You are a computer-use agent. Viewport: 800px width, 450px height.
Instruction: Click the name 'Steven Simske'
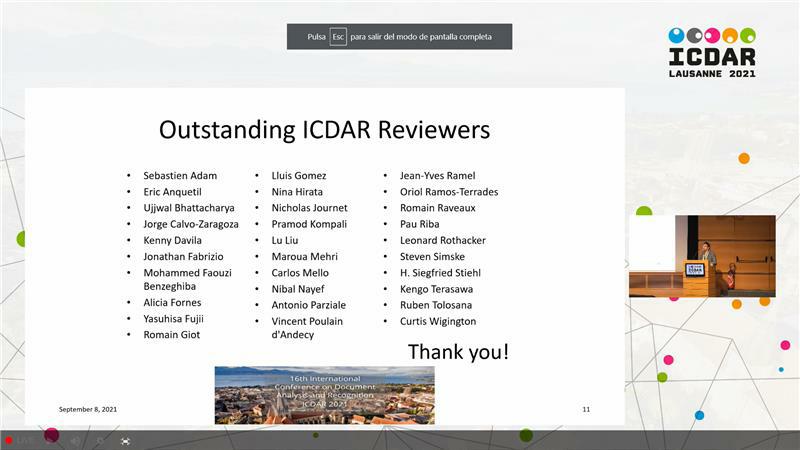coord(432,257)
